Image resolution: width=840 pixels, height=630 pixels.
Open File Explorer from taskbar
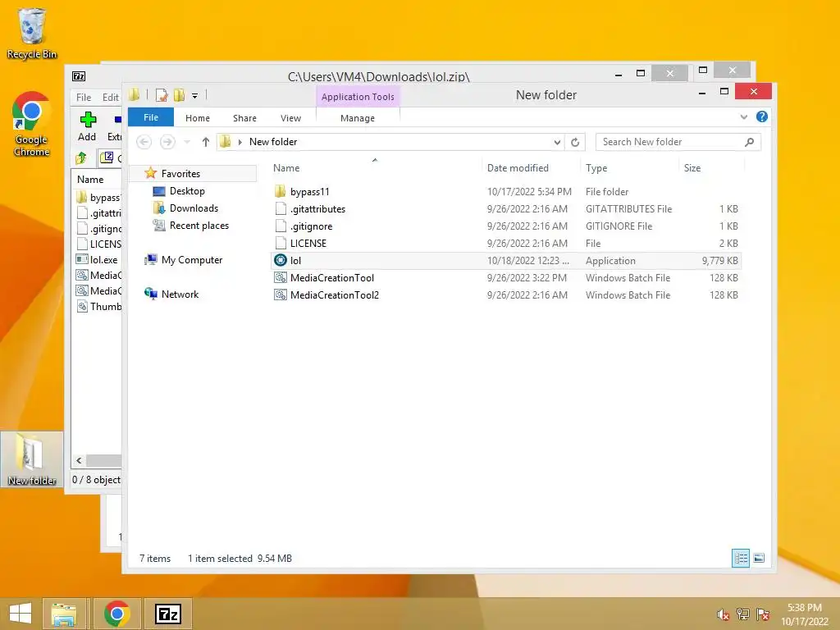tap(64, 614)
